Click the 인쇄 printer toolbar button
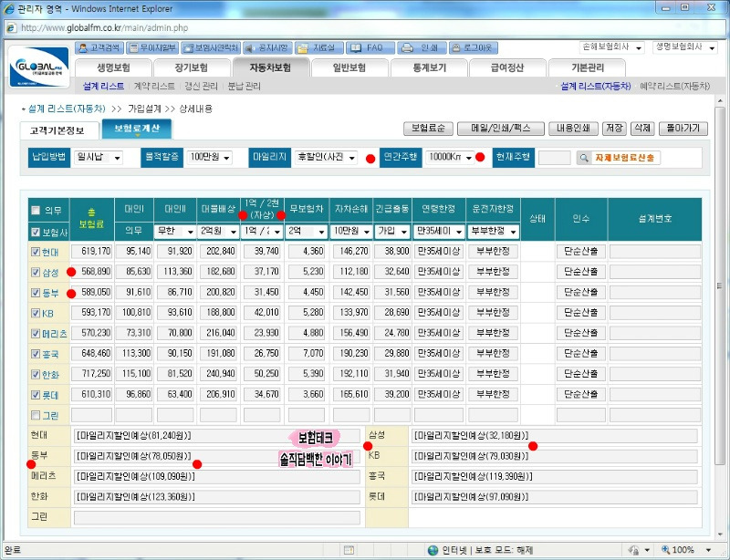This screenshot has height=560, width=730. 422,48
